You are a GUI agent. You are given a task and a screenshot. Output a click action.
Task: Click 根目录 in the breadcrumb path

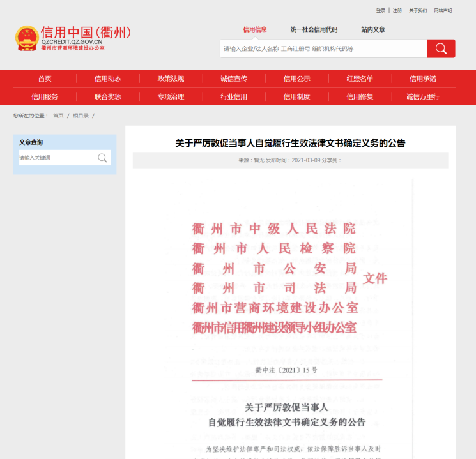click(x=81, y=116)
